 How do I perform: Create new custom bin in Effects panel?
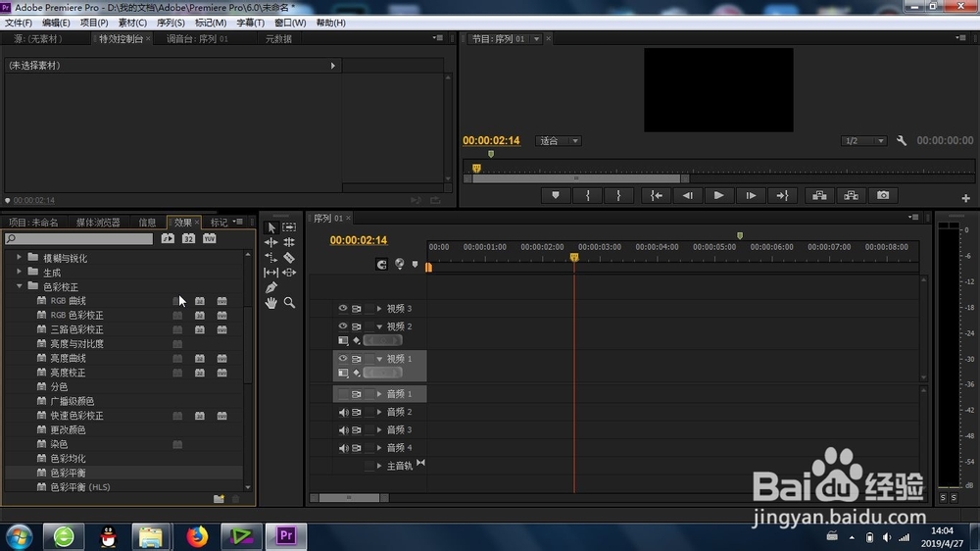[219, 499]
